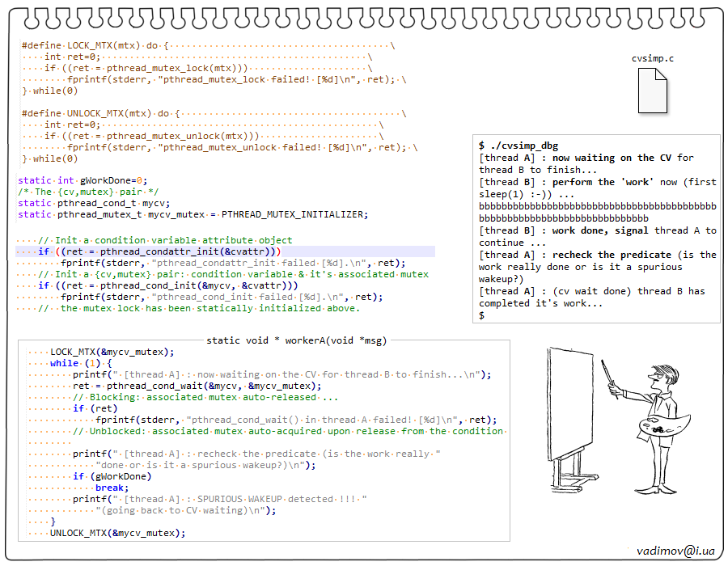This screenshot has height=566, width=728.
Task: Click the workerA function signature heading
Action: tap(296, 340)
